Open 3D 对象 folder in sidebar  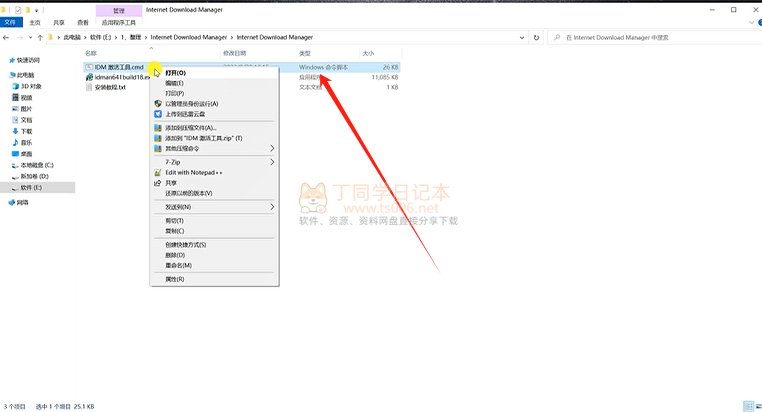(27, 86)
